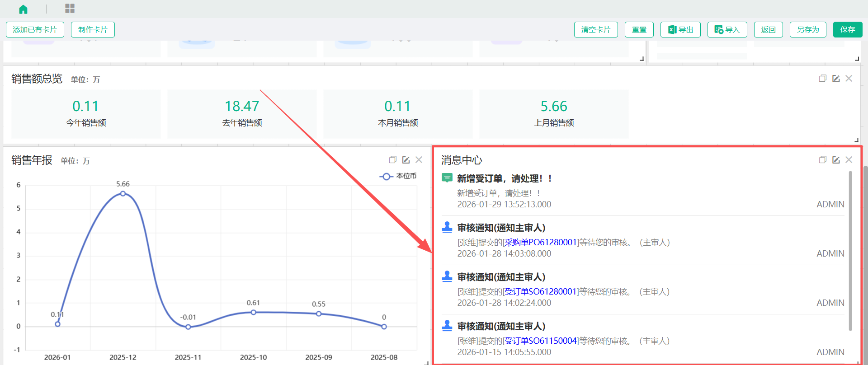868x365 pixels.
Task: Open the 采购单PO61280001 link
Action: point(541,243)
